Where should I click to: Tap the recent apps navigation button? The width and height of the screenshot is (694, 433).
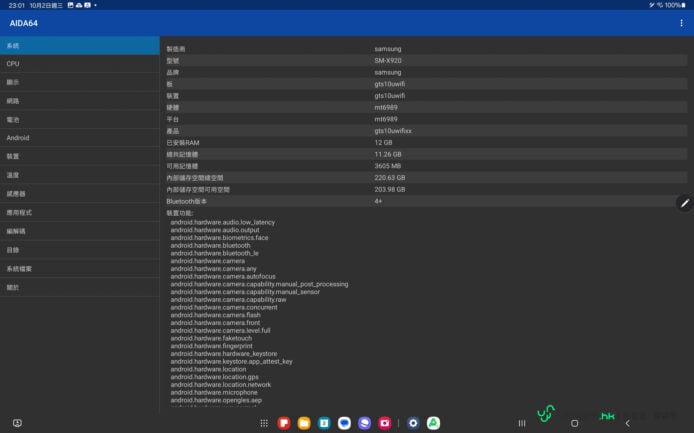(x=522, y=423)
